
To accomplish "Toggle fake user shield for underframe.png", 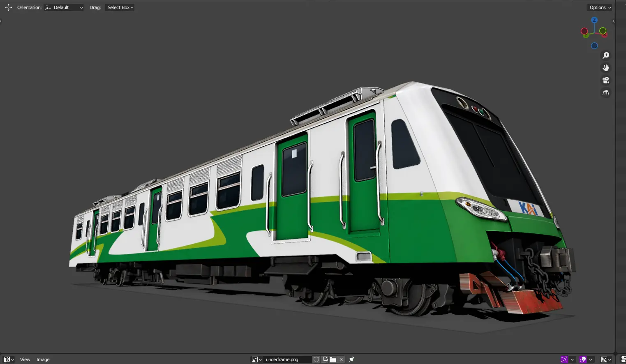I will point(316,359).
